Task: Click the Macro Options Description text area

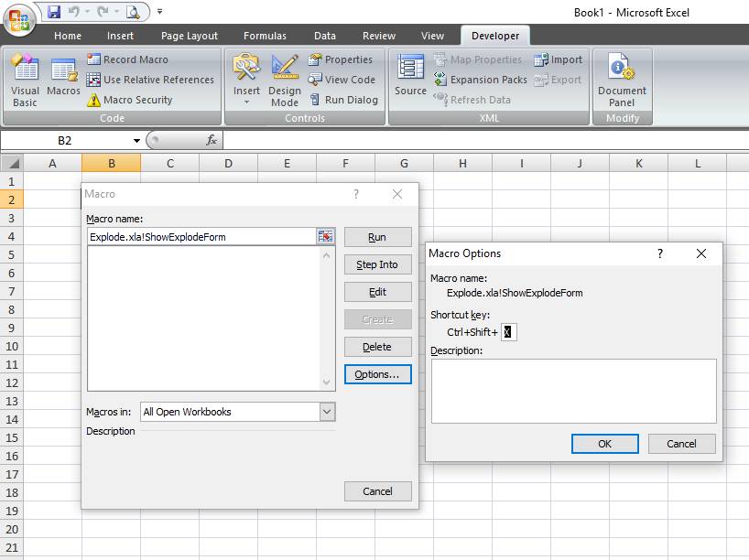Action: coord(574,391)
